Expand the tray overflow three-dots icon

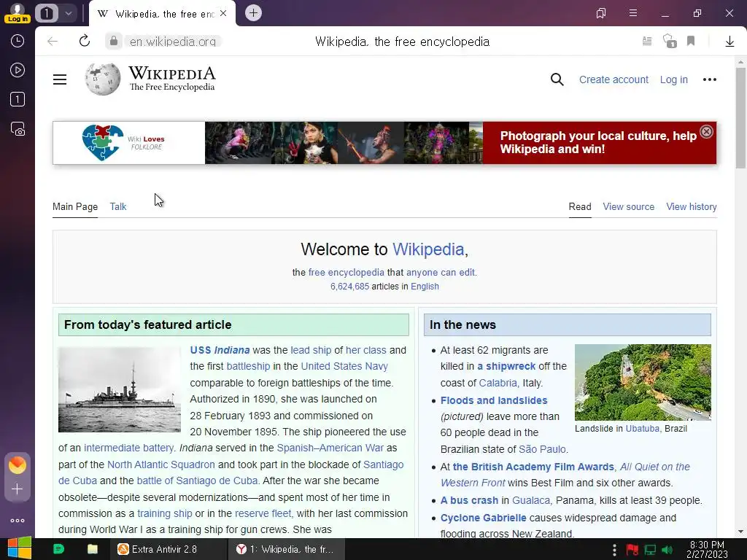614,550
